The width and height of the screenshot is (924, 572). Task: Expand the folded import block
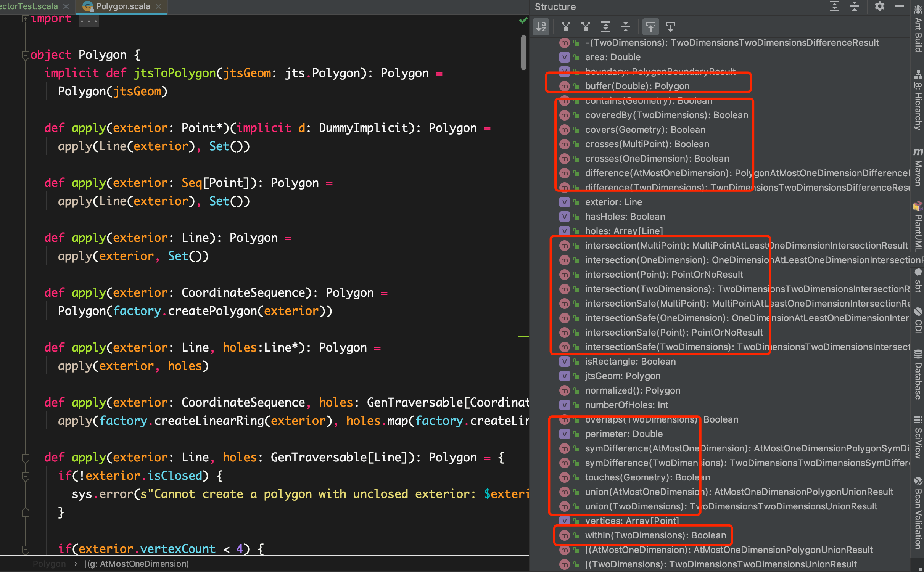(26, 19)
